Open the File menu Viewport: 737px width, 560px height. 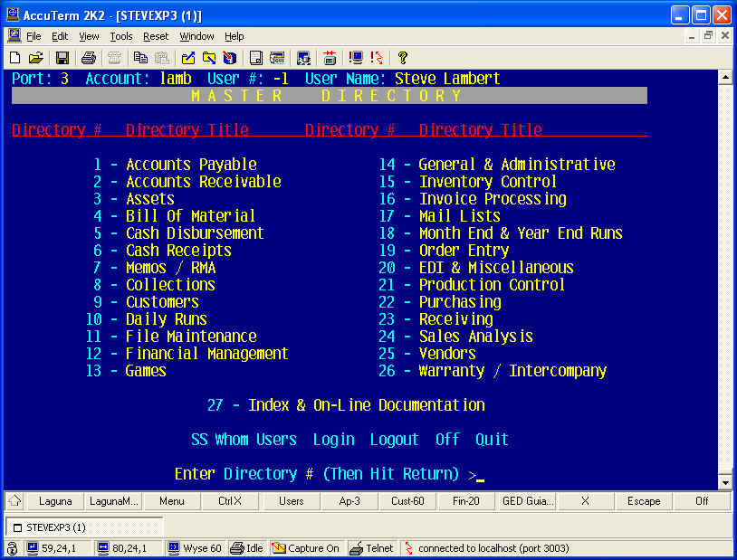[33, 36]
